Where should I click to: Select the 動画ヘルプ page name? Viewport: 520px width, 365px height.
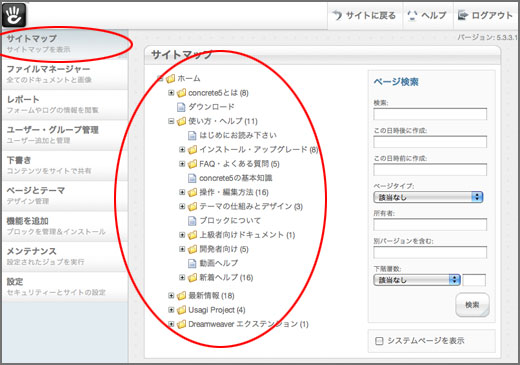click(219, 263)
